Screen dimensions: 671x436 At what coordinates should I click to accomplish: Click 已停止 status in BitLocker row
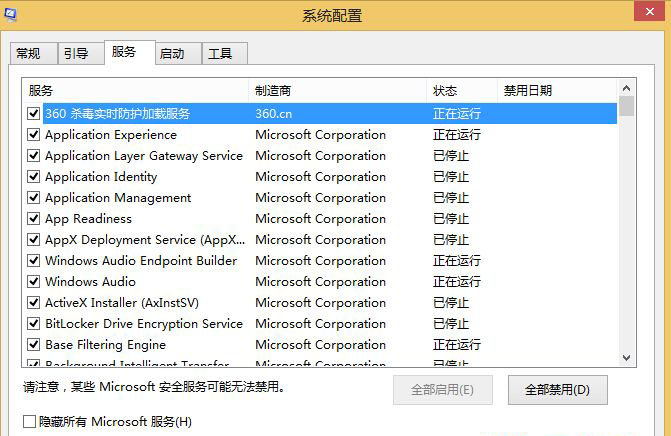coord(451,323)
